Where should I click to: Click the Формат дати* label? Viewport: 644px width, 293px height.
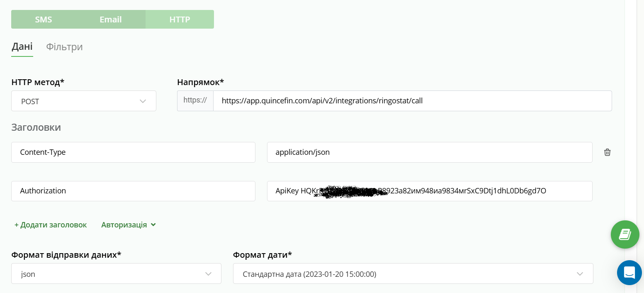[262, 254]
